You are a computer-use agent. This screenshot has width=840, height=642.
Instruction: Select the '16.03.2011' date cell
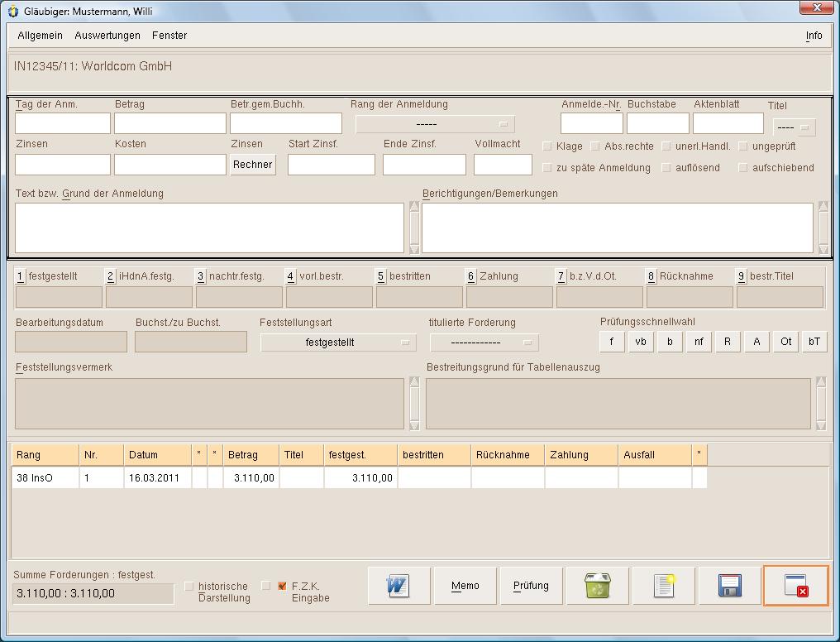[157, 477]
